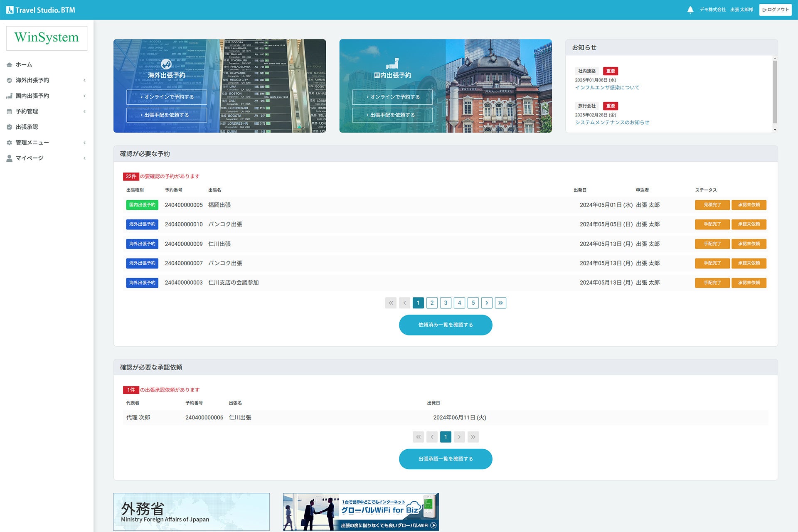Expand the 予約管理 menu chevron

point(84,111)
